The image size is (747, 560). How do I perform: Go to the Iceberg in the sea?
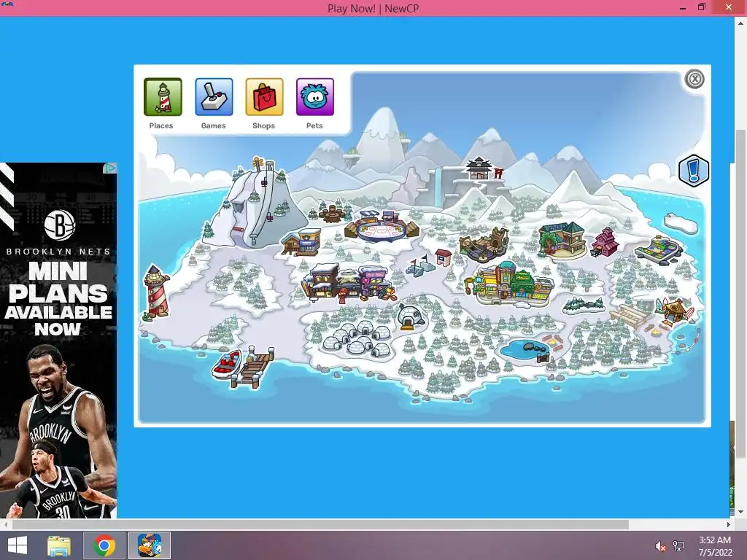click(x=681, y=223)
